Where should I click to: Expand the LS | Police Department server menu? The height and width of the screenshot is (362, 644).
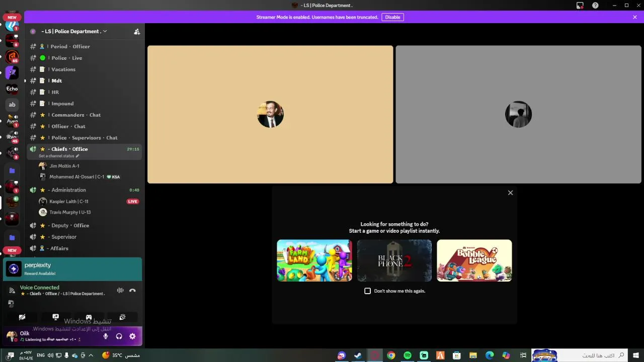coord(73,31)
